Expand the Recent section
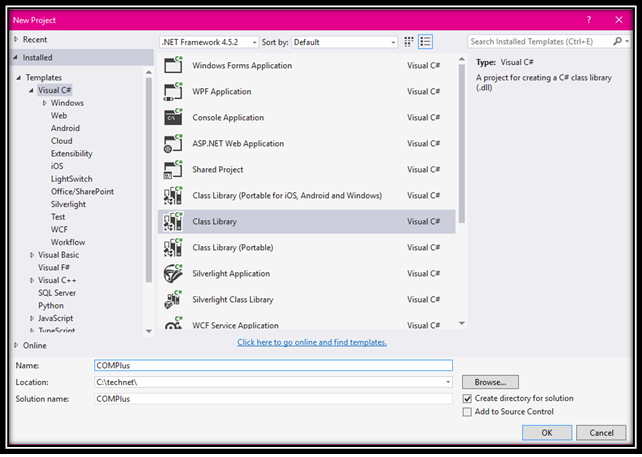This screenshot has width=642, height=457. [16, 39]
